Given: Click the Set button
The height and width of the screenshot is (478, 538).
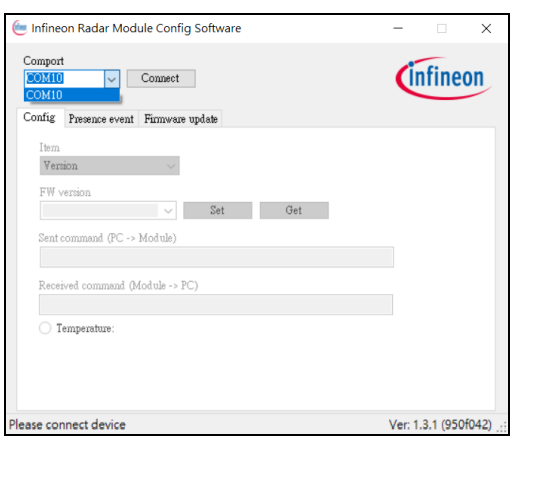Looking at the screenshot, I should [x=218, y=210].
